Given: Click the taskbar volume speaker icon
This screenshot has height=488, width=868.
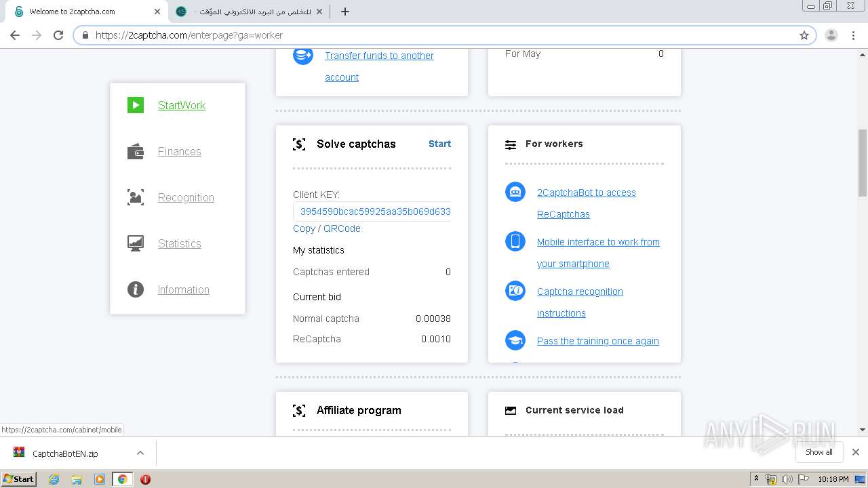Looking at the screenshot, I should click(787, 479).
